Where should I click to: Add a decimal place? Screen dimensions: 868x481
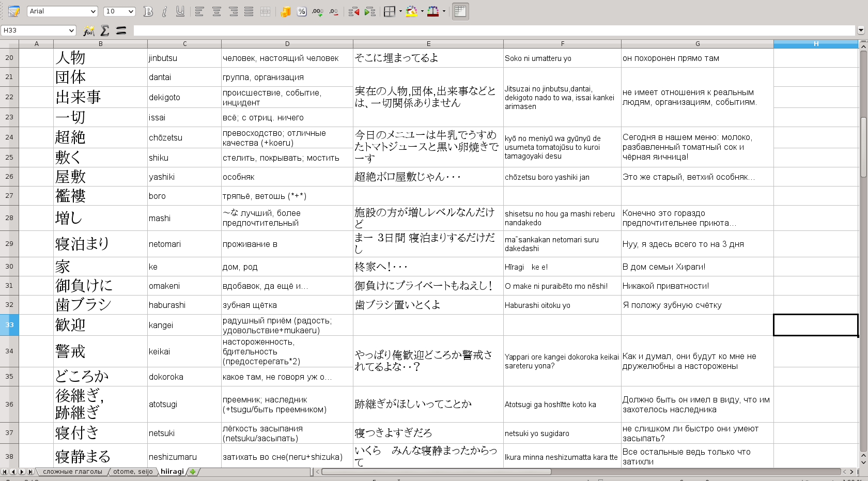pyautogui.click(x=318, y=11)
